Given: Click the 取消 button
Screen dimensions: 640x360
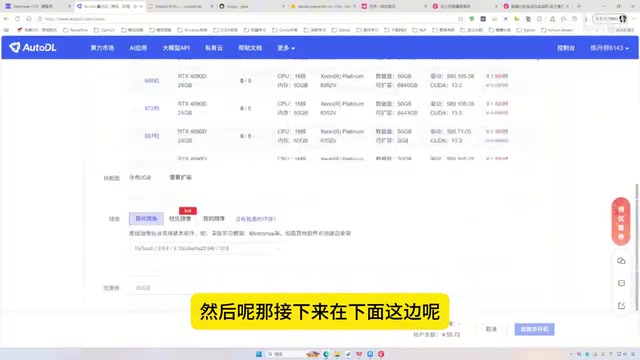Looking at the screenshot, I should coord(491,329).
